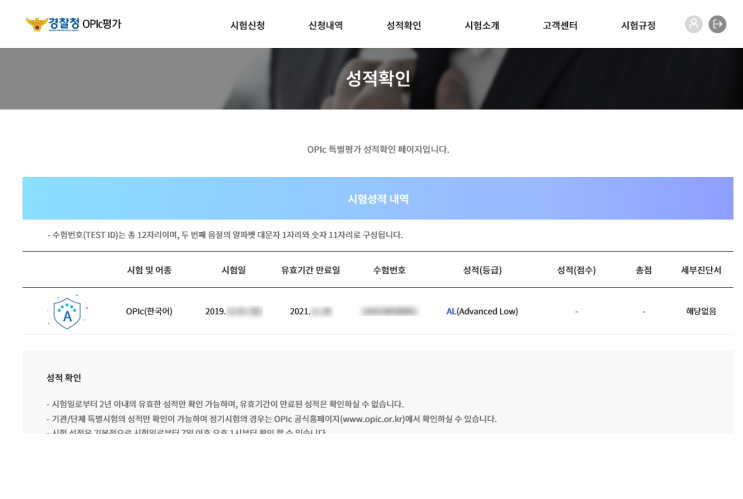Click the 총점 column header

coord(643,270)
